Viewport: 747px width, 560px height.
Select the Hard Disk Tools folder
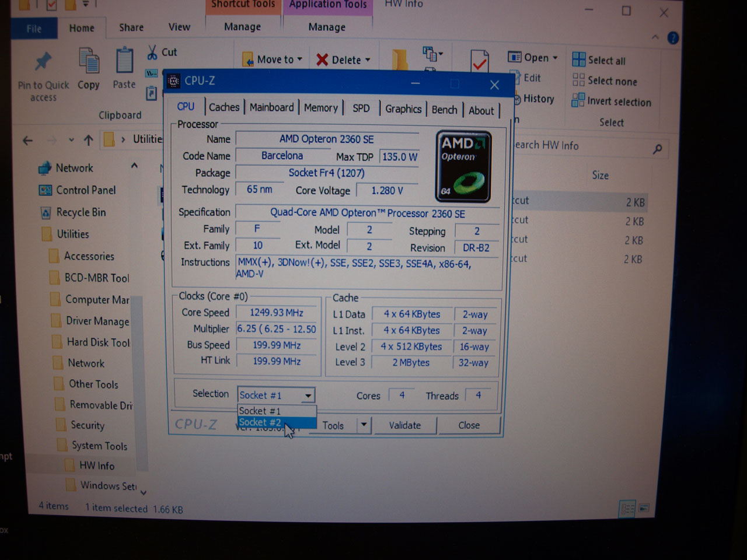tap(98, 342)
